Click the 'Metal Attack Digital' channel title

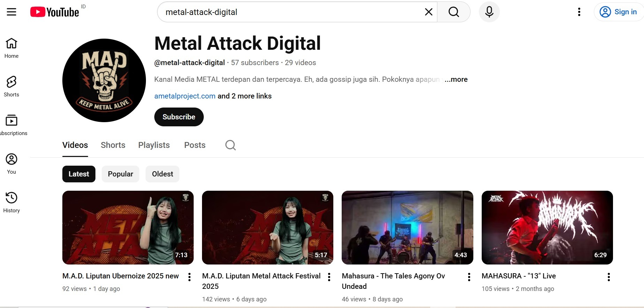pyautogui.click(x=238, y=43)
